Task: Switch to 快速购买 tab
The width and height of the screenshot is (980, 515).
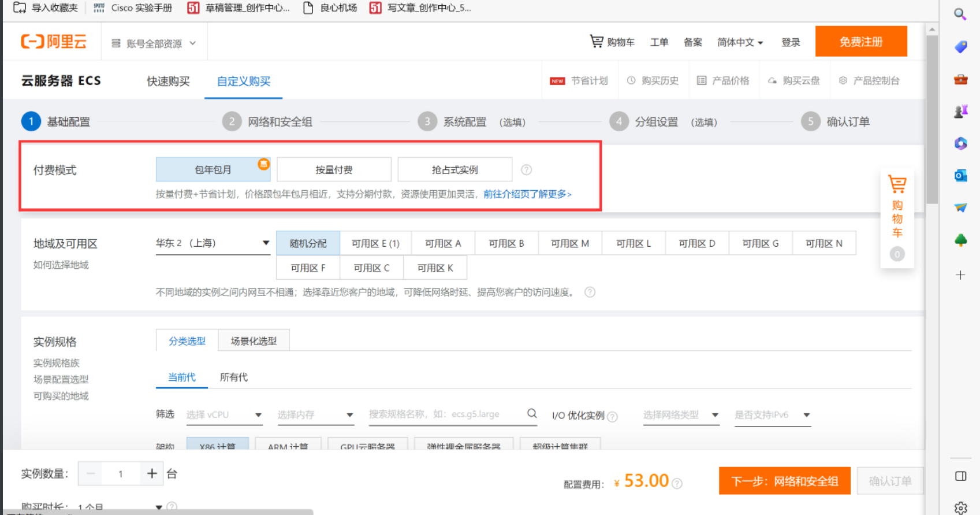Action: pos(168,81)
